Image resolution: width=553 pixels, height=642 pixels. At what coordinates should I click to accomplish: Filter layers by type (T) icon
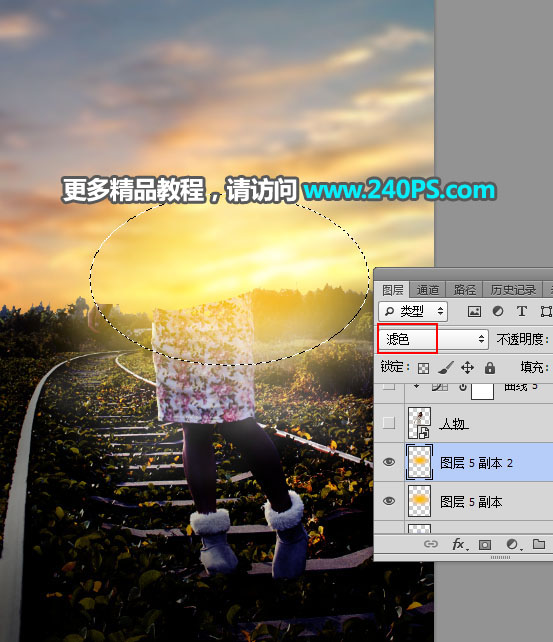coord(521,312)
